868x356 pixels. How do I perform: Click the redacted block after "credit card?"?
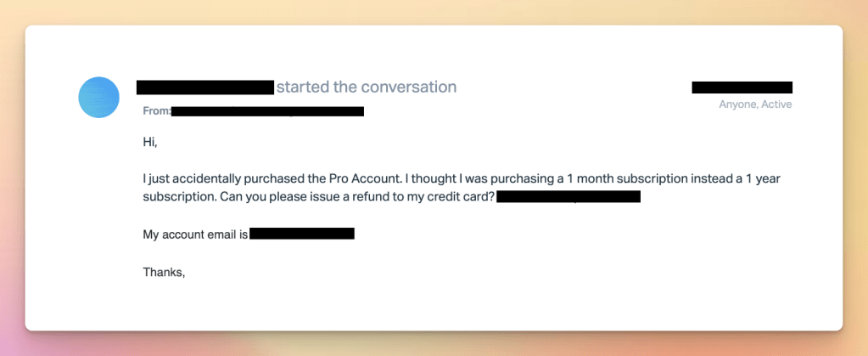568,196
